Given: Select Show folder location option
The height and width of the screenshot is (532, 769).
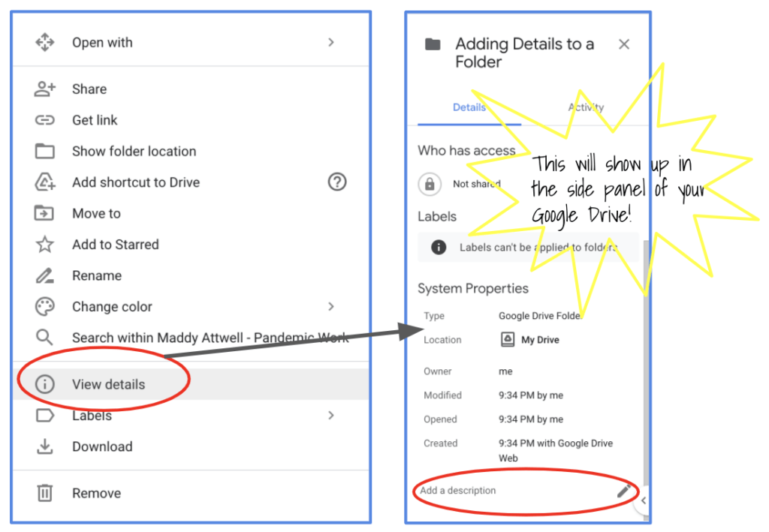Looking at the screenshot, I should [x=134, y=152].
